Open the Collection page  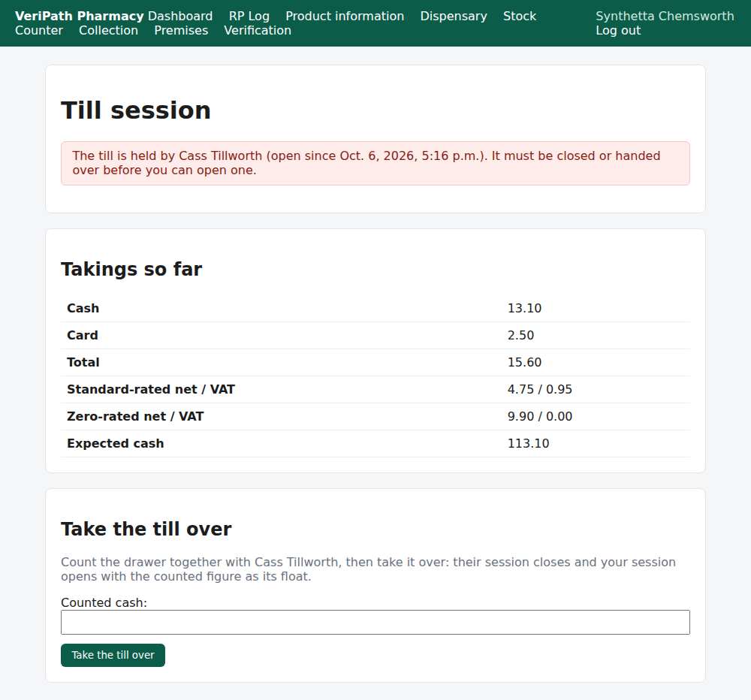108,30
